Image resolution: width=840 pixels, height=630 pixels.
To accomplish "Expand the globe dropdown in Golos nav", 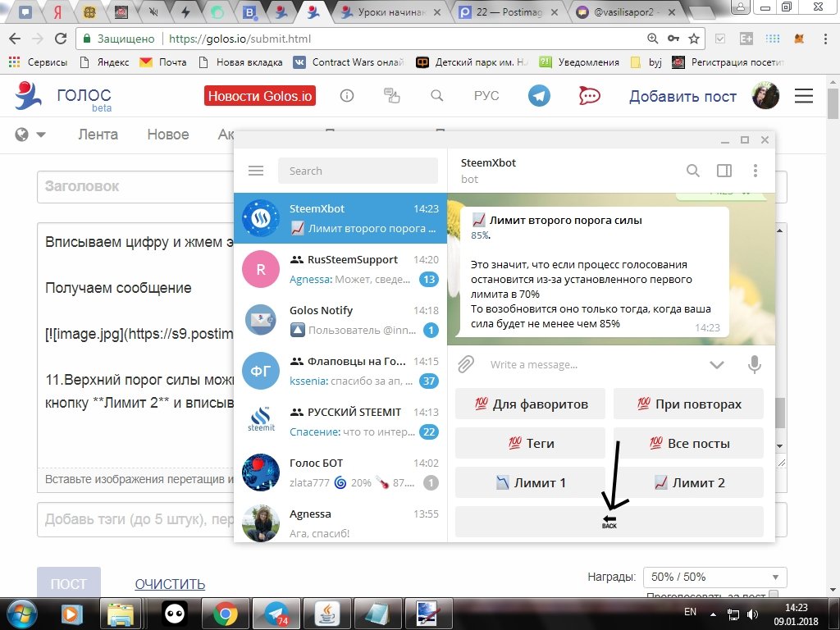I will (30, 135).
